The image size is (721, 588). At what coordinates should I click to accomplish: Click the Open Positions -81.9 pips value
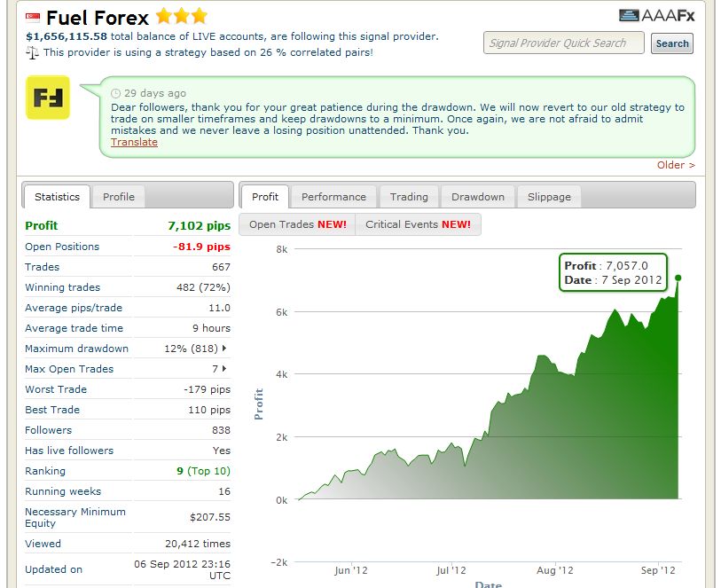(x=201, y=247)
